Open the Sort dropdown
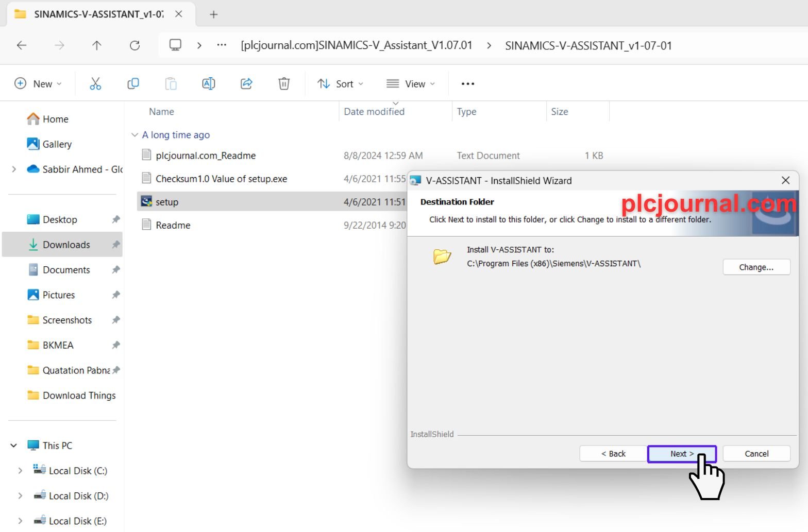The width and height of the screenshot is (808, 532). pyautogui.click(x=340, y=83)
